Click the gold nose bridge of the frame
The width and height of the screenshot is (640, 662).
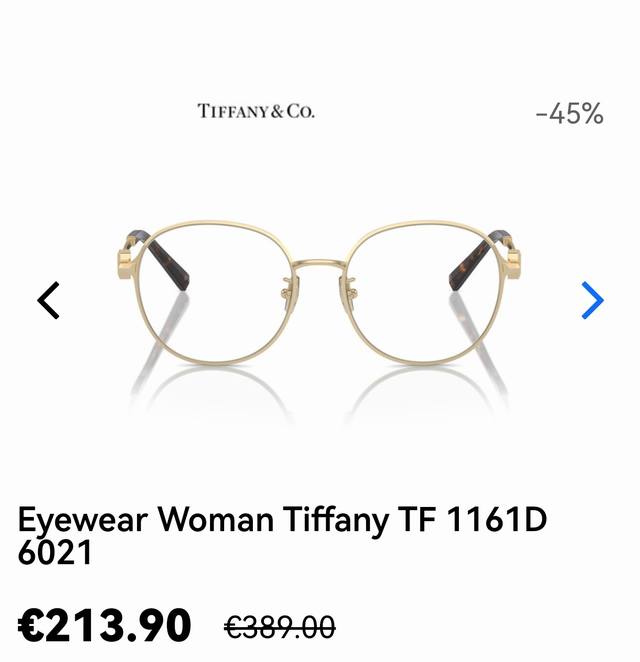[320, 265]
